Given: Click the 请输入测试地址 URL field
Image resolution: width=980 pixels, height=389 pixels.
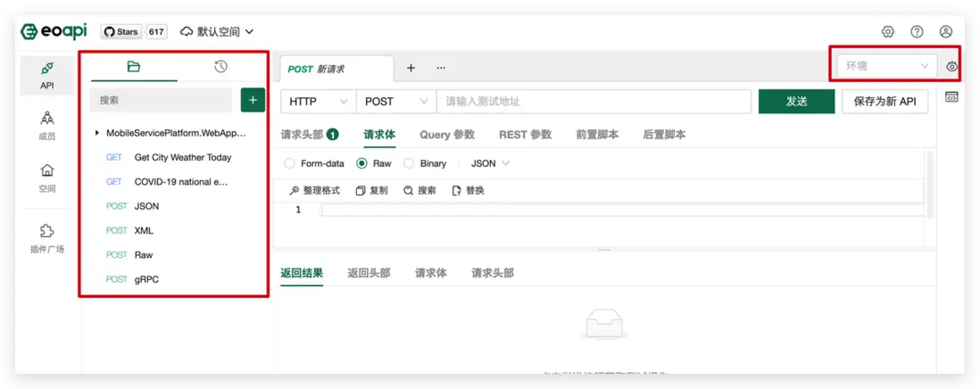Looking at the screenshot, I should tap(594, 101).
